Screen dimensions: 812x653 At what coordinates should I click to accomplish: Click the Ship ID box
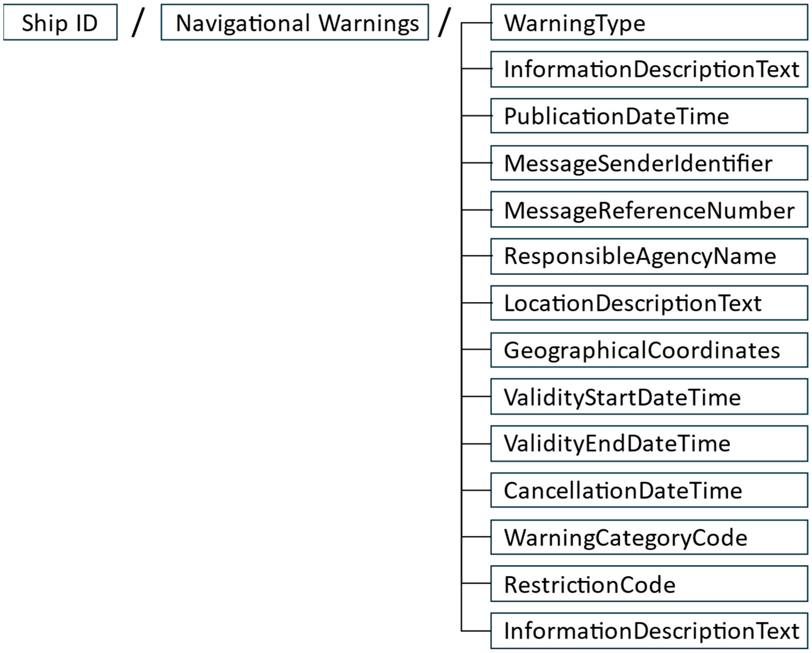tap(60, 22)
